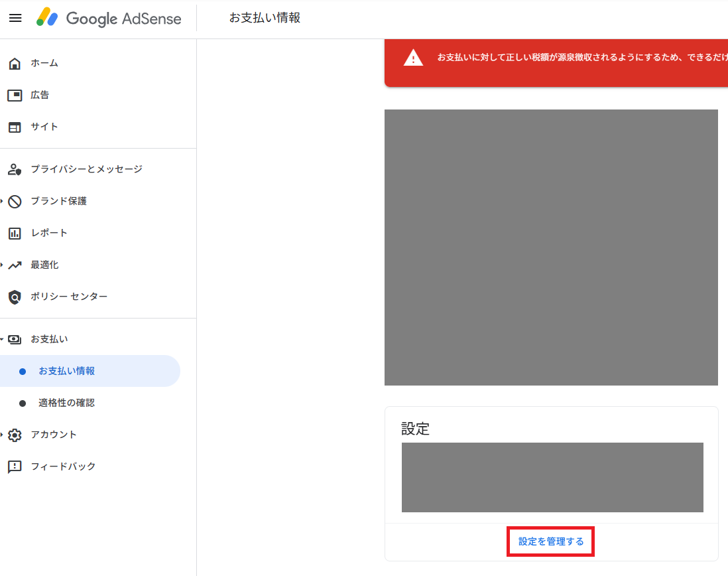
Task: Expand the アカウント section arrow
Action: tap(2, 435)
